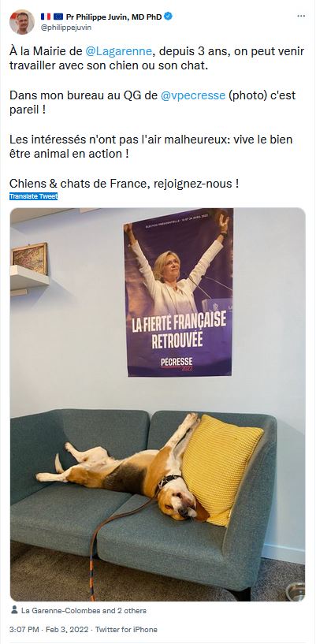Click the French flag emoji in name

pyautogui.click(x=46, y=17)
